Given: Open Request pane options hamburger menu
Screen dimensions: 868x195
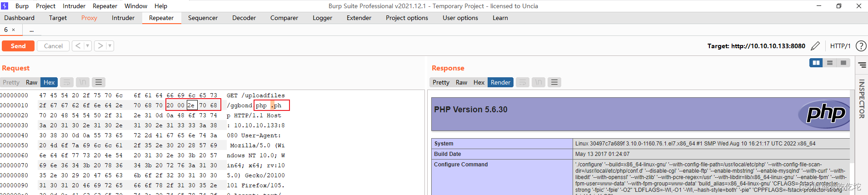Looking at the screenshot, I should click(99, 82).
